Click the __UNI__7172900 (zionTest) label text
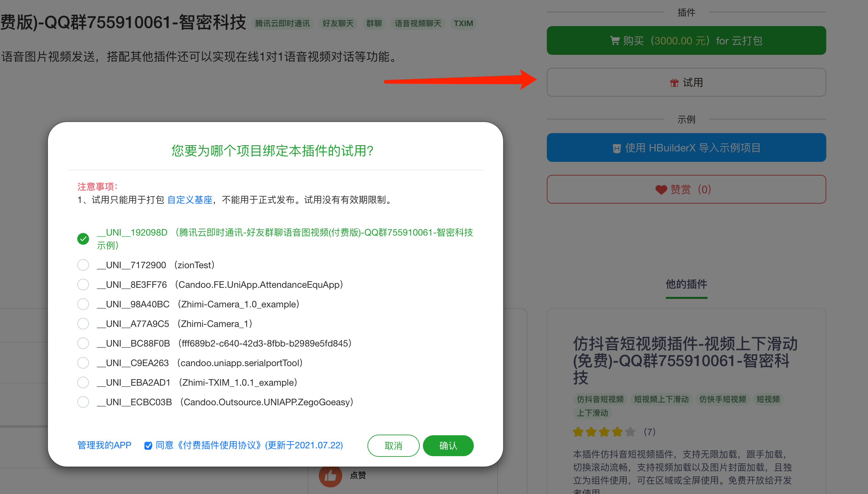The width and height of the screenshot is (868, 494). click(x=156, y=265)
